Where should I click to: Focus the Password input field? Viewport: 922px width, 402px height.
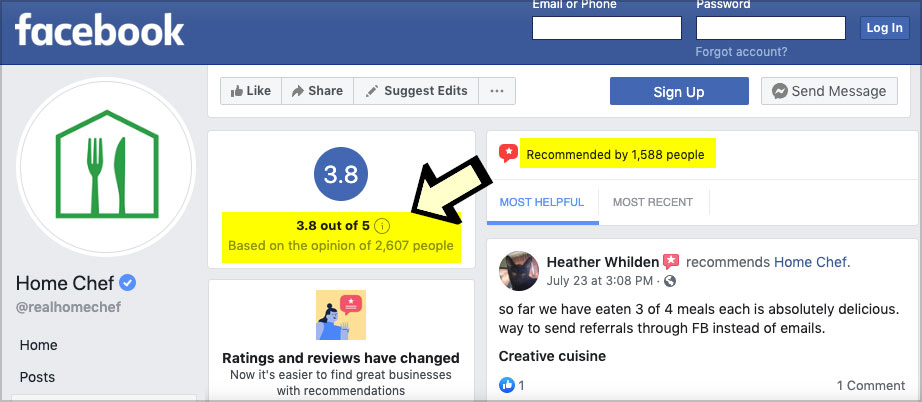point(771,28)
